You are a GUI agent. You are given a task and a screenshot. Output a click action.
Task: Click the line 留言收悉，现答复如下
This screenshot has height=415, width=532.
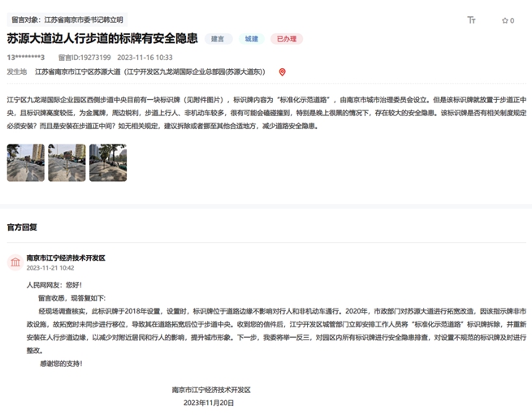[x=72, y=298]
